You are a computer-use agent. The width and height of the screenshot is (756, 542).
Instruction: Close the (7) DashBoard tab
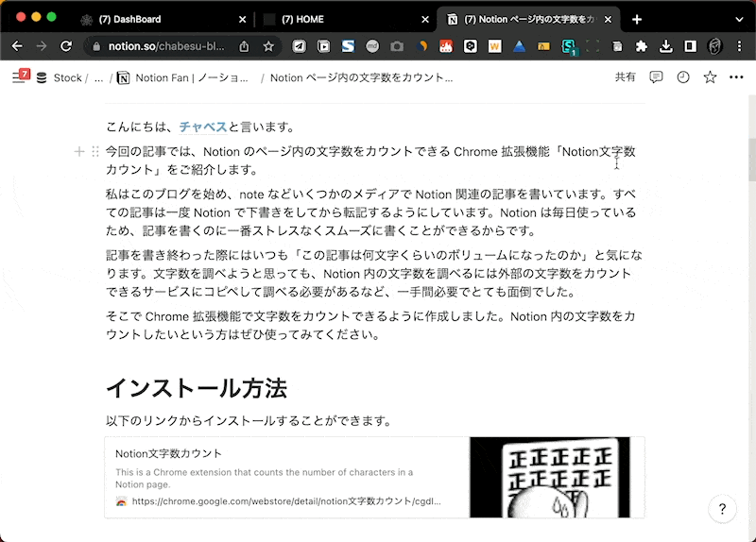coord(243,19)
